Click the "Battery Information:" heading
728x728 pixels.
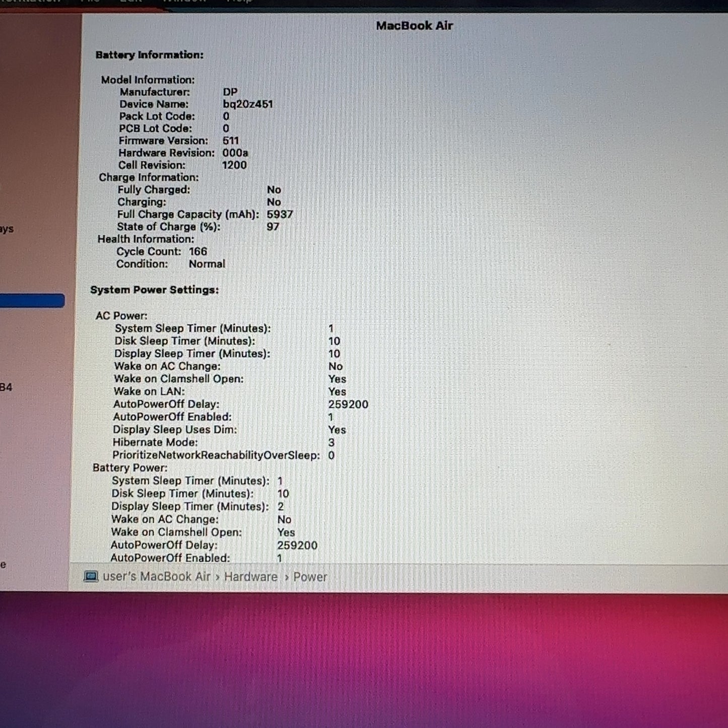[150, 55]
